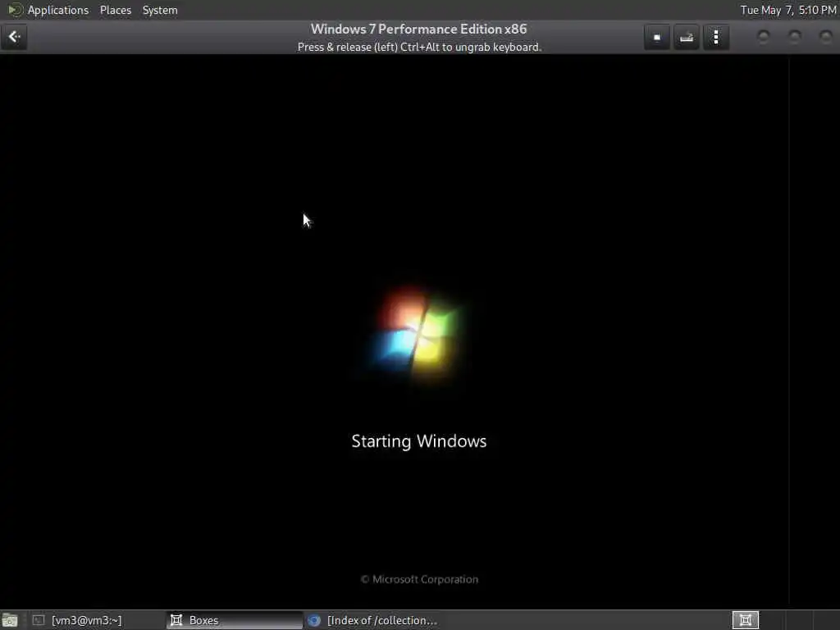Click the last dimmed window control button in the header
The image size is (840, 630).
pos(825,36)
